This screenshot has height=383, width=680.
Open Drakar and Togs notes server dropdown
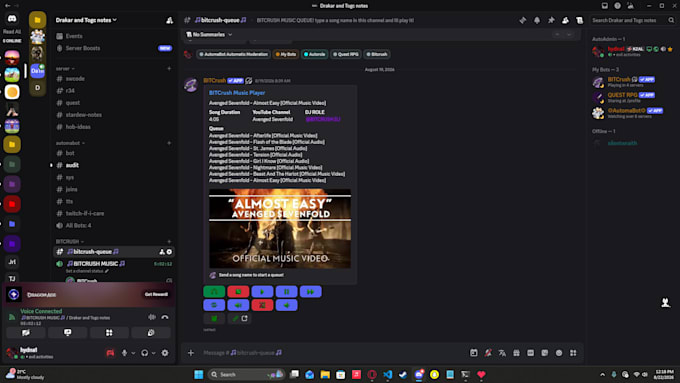click(x=86, y=20)
